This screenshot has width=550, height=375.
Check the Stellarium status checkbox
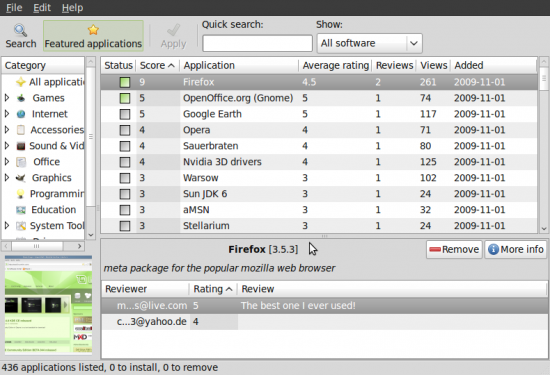[x=125, y=226]
